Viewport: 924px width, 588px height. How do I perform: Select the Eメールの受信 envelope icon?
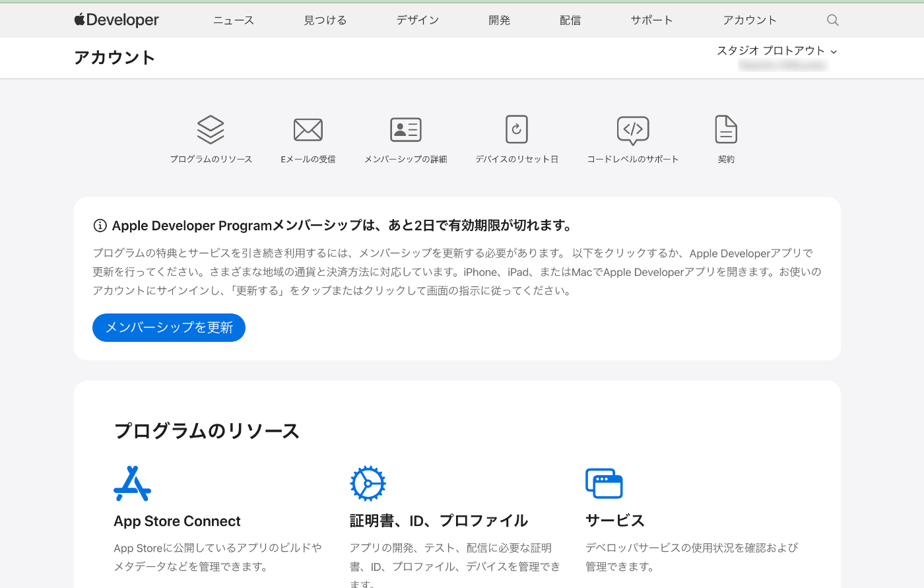pos(308,129)
